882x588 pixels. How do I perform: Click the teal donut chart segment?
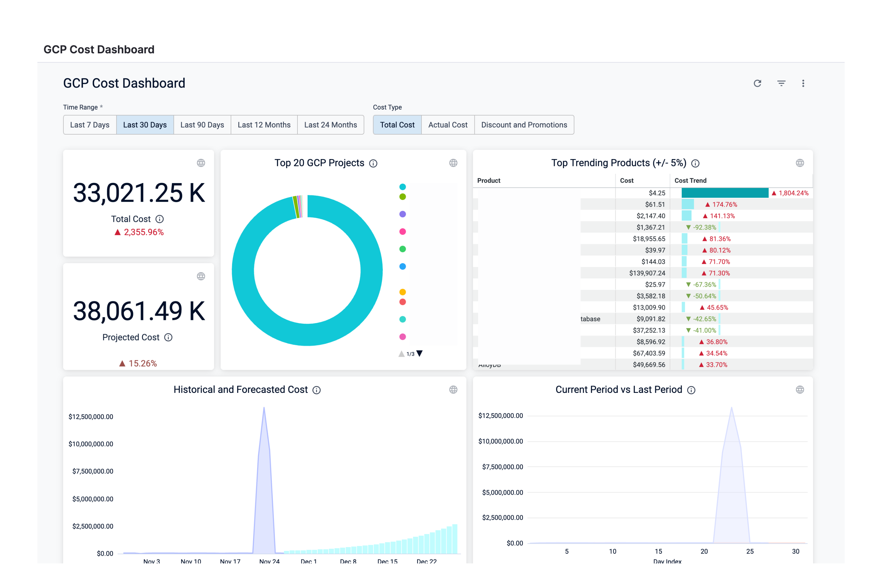tap(371, 270)
